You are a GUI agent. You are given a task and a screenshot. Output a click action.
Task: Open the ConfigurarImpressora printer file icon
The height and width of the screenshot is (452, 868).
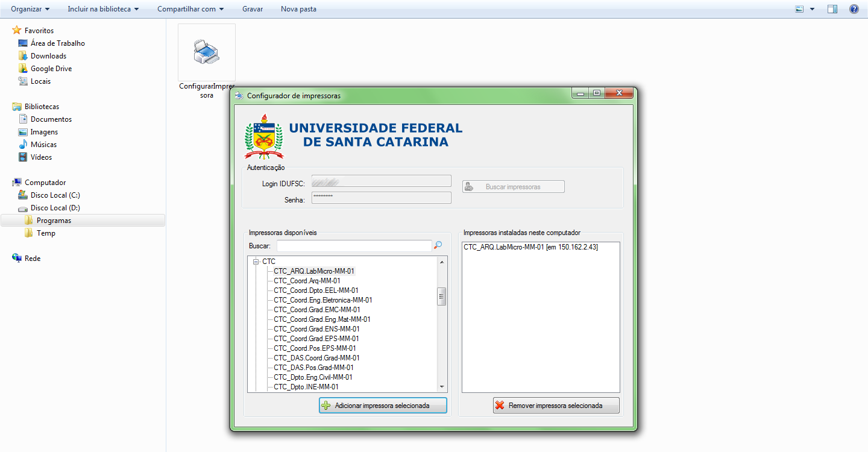tap(207, 52)
